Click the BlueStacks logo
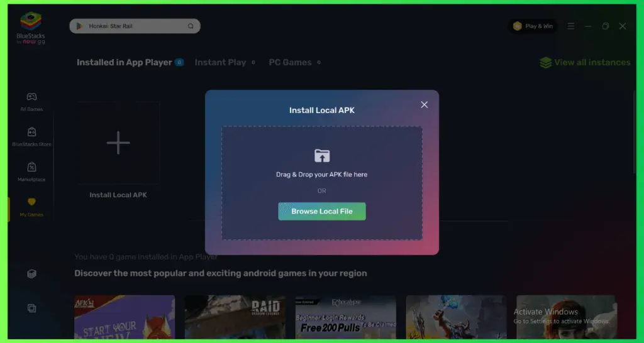The width and height of the screenshot is (644, 343). pos(31,28)
